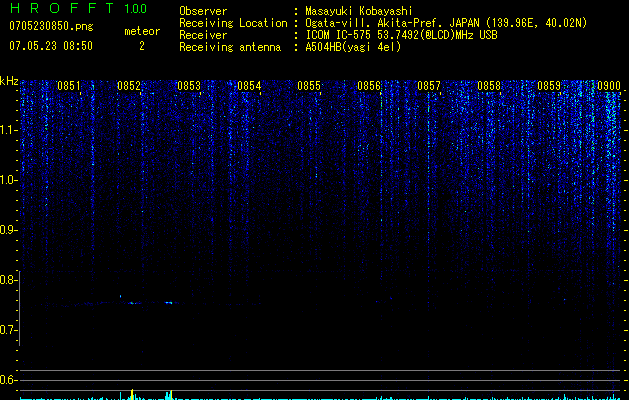Click the 1.1 kHz axis label
The image size is (629, 400).
[8, 130]
